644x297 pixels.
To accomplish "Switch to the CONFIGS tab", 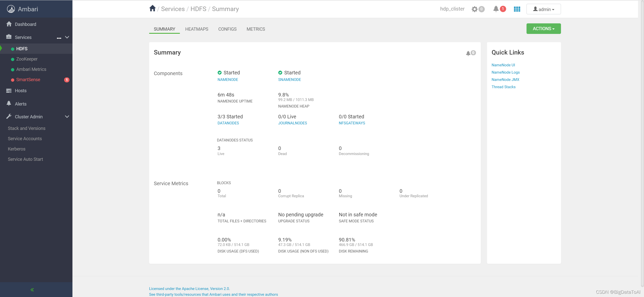I will [x=227, y=29].
